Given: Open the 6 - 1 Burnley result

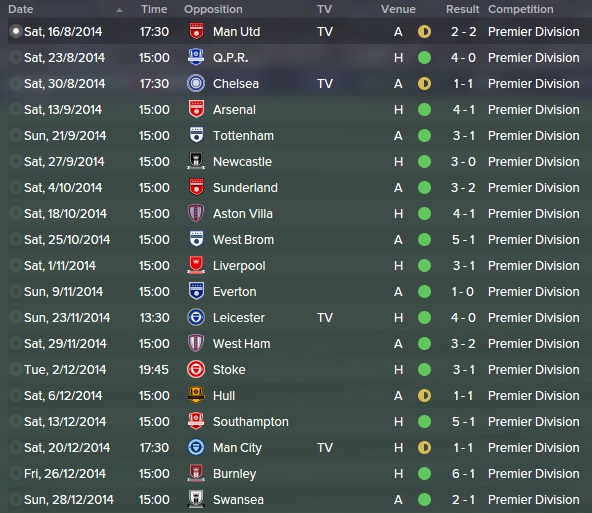Looking at the screenshot, I should coord(463,474).
